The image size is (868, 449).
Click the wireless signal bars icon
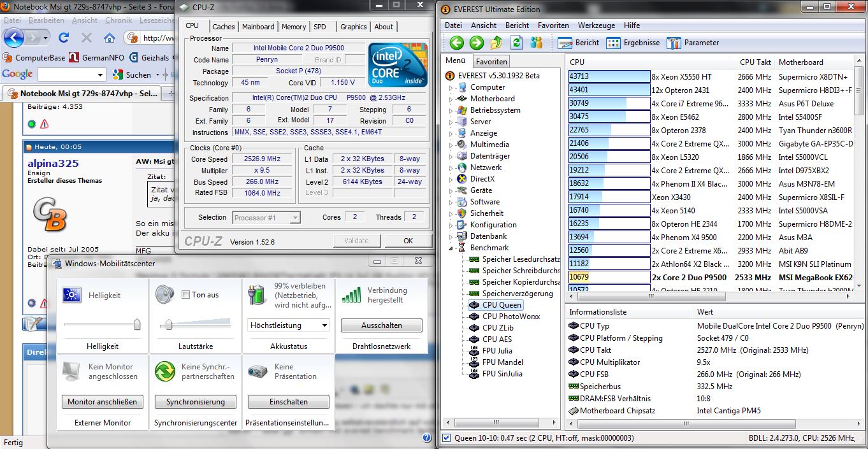351,294
